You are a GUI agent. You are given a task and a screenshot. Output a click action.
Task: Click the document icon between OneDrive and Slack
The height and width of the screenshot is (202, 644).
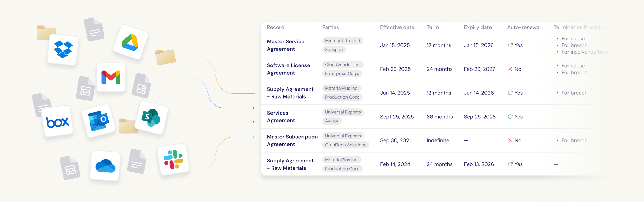[x=137, y=161]
